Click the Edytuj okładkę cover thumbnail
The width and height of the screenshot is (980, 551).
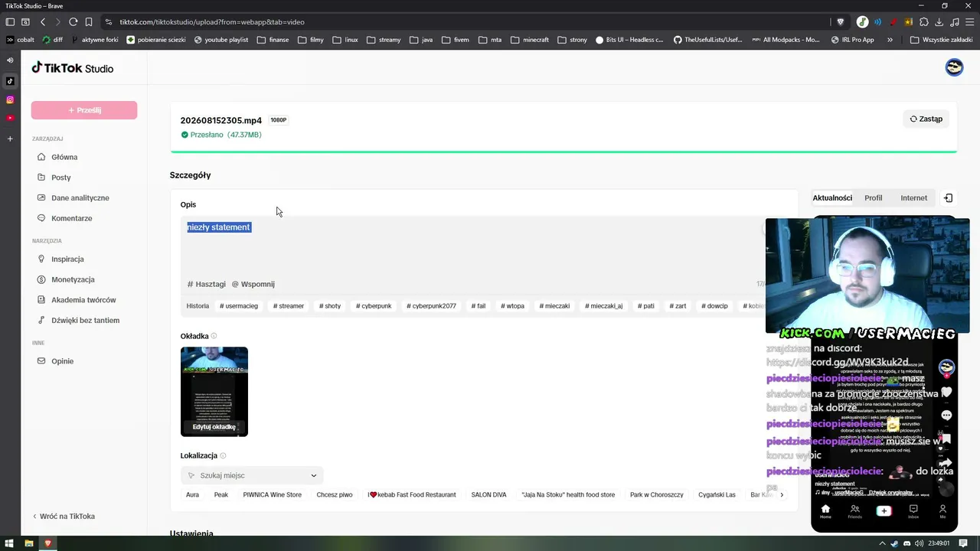point(214,392)
